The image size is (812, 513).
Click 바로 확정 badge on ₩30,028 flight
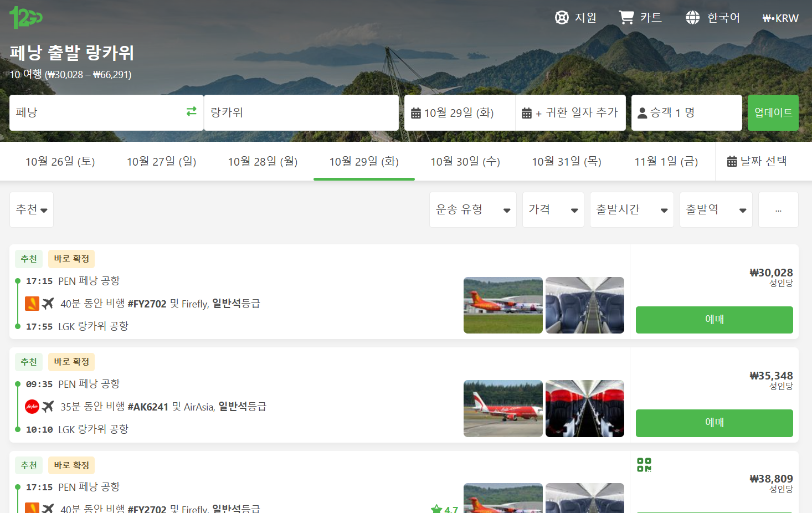point(71,259)
